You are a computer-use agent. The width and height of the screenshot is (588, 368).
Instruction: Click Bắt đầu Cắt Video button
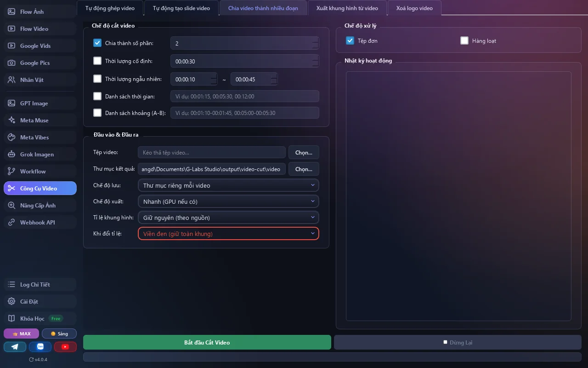(x=207, y=342)
